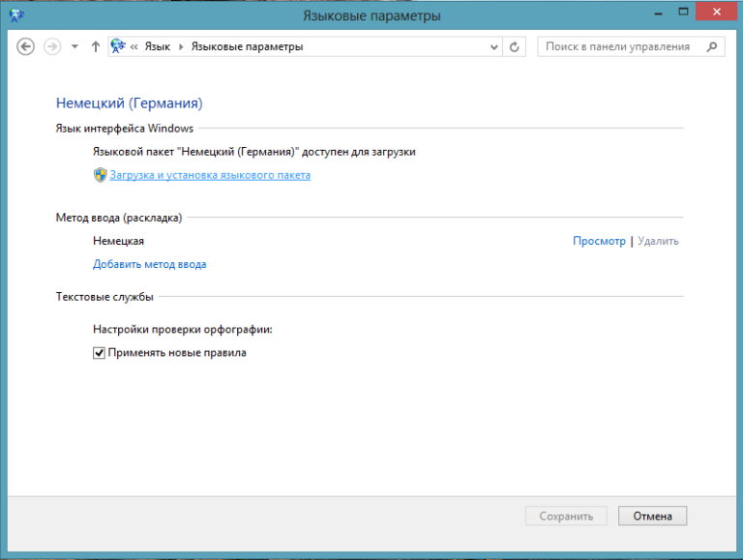This screenshot has height=560, width=743.
Task: Click the Сохранить button
Action: [566, 516]
